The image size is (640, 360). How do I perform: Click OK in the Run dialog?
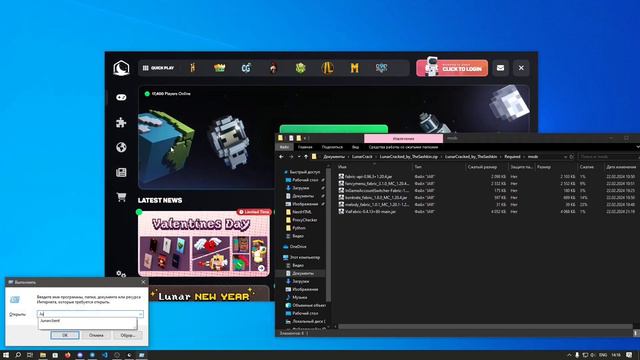(65, 335)
